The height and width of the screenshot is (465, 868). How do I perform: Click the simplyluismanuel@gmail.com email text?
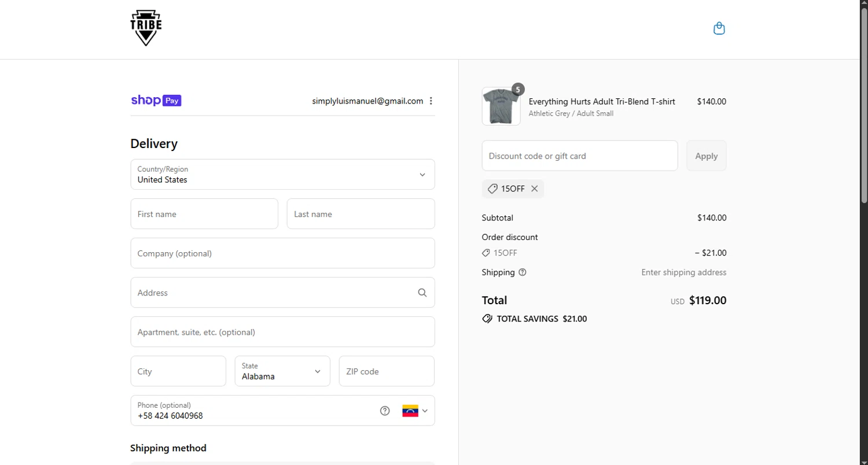point(367,101)
